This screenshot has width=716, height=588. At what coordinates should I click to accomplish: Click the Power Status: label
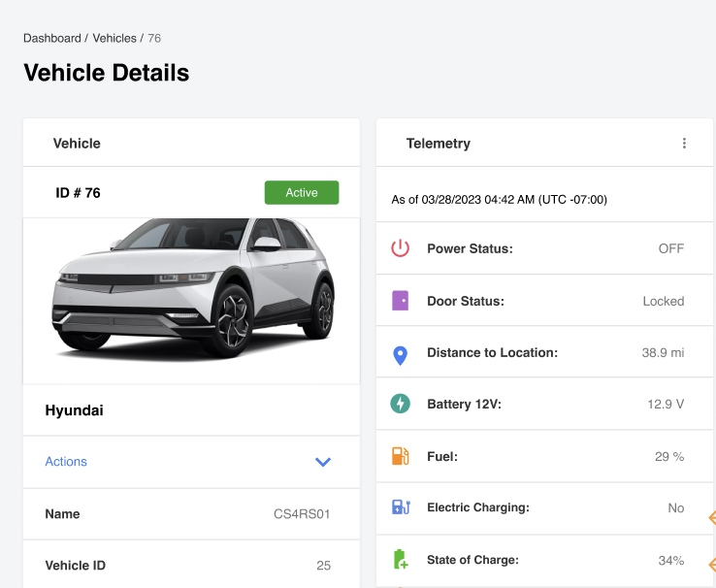click(470, 248)
